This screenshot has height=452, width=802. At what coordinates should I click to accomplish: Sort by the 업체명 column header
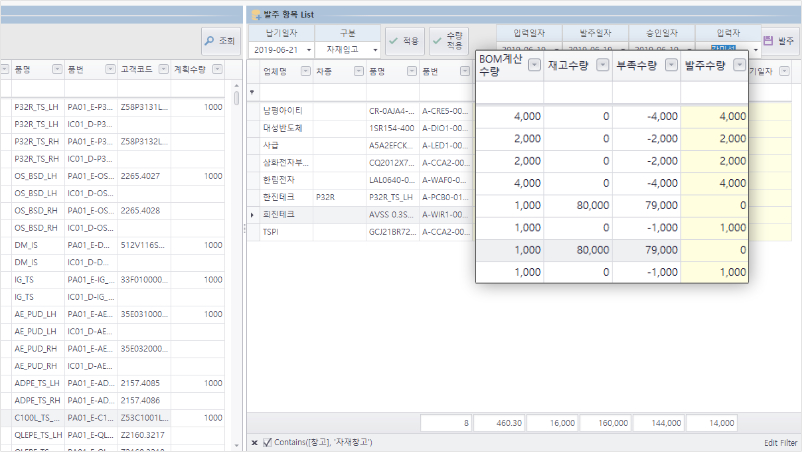(x=275, y=71)
